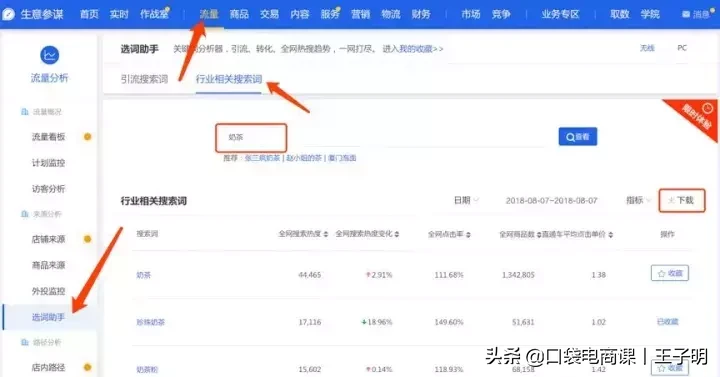Expand the 指标 dropdown
The image size is (720, 377).
click(x=639, y=200)
